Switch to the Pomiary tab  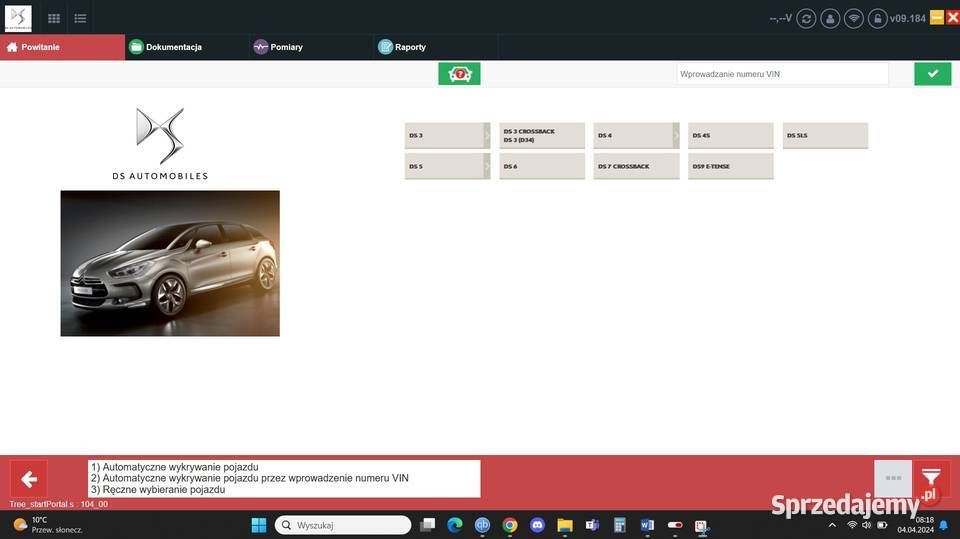pyautogui.click(x=311, y=47)
